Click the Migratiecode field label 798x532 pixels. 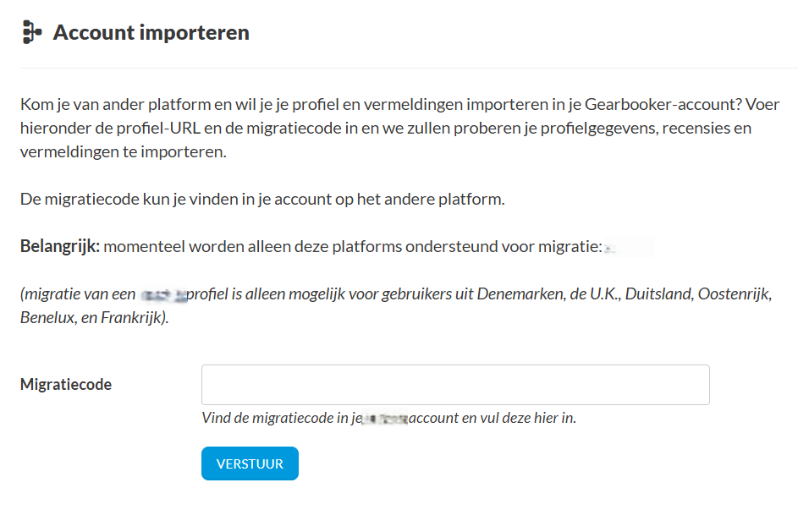(x=66, y=385)
